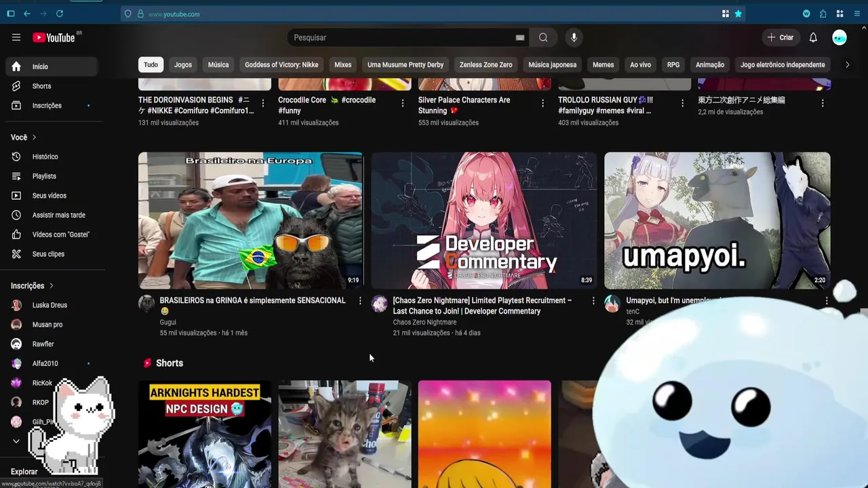Click the tracking protection shield icon
This screenshot has width=868, height=488.
(x=127, y=14)
